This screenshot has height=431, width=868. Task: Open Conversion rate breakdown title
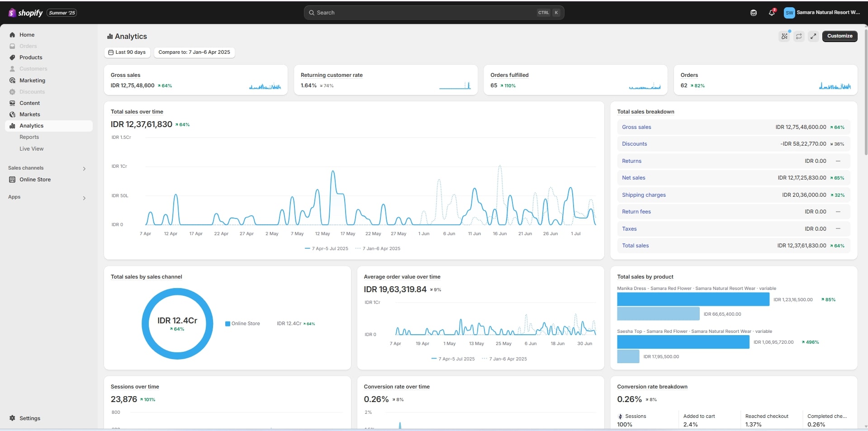(652, 387)
